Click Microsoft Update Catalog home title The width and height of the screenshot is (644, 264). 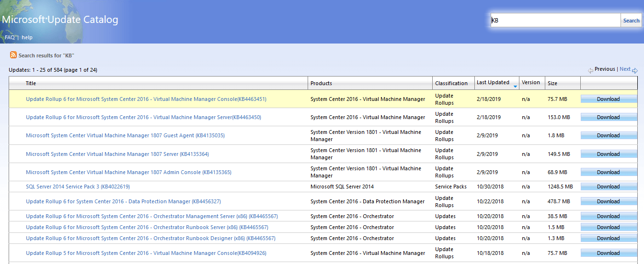(60, 20)
